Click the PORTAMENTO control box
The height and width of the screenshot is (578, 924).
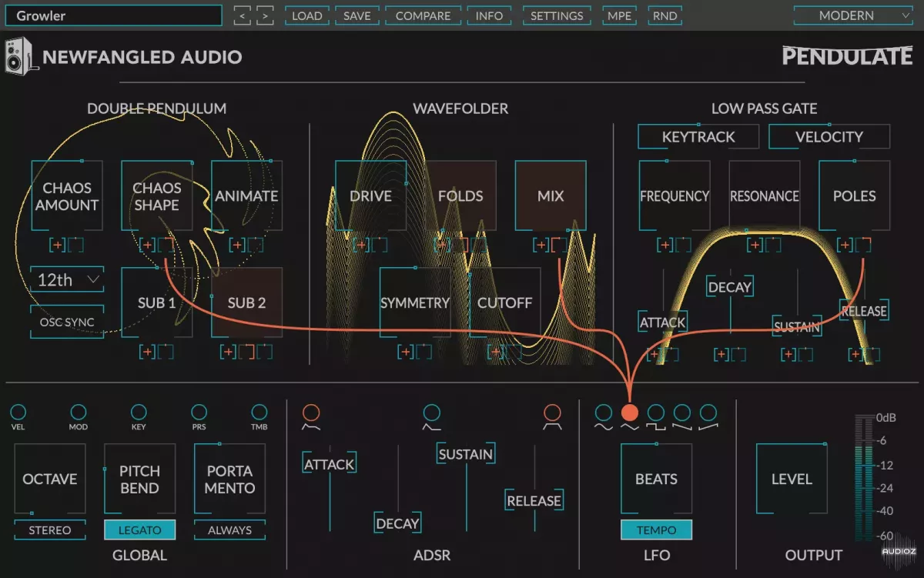(229, 479)
